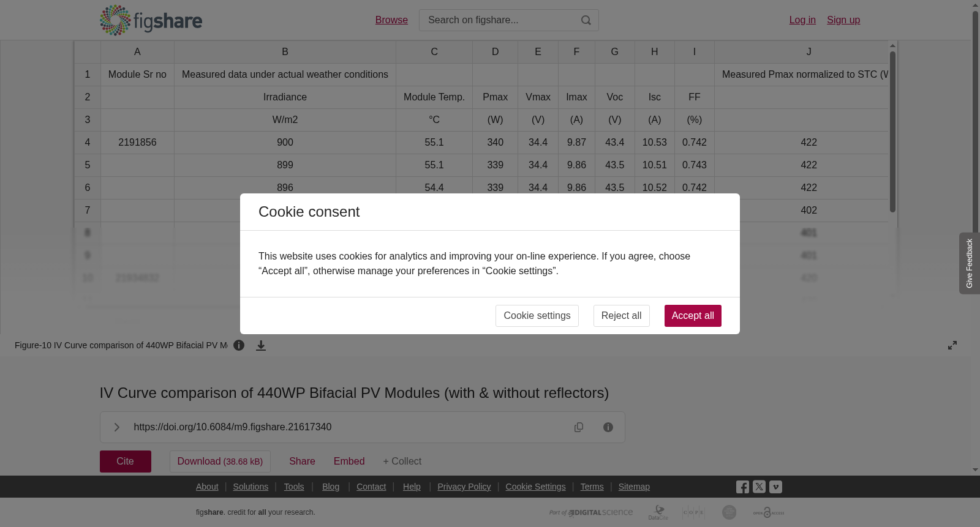Open the Browse link
Viewport: 980px width, 527px height.
pyautogui.click(x=391, y=20)
